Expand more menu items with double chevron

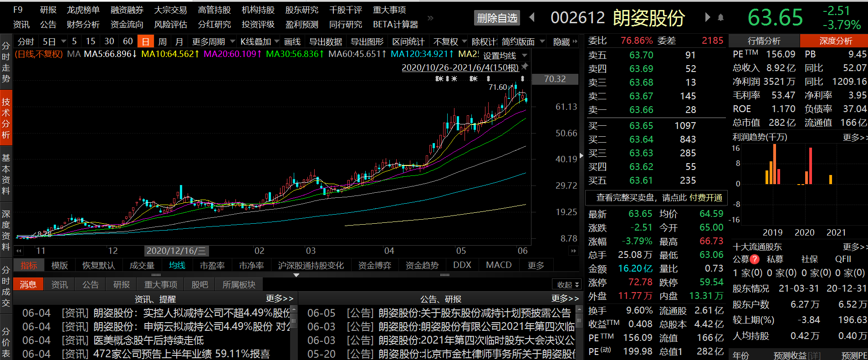pos(430,18)
